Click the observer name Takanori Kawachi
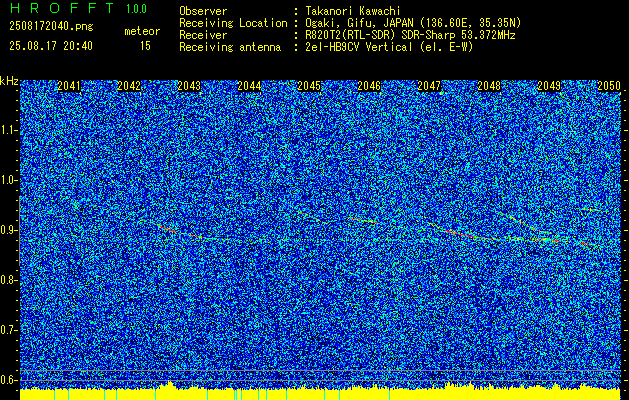The image size is (629, 400). (354, 11)
